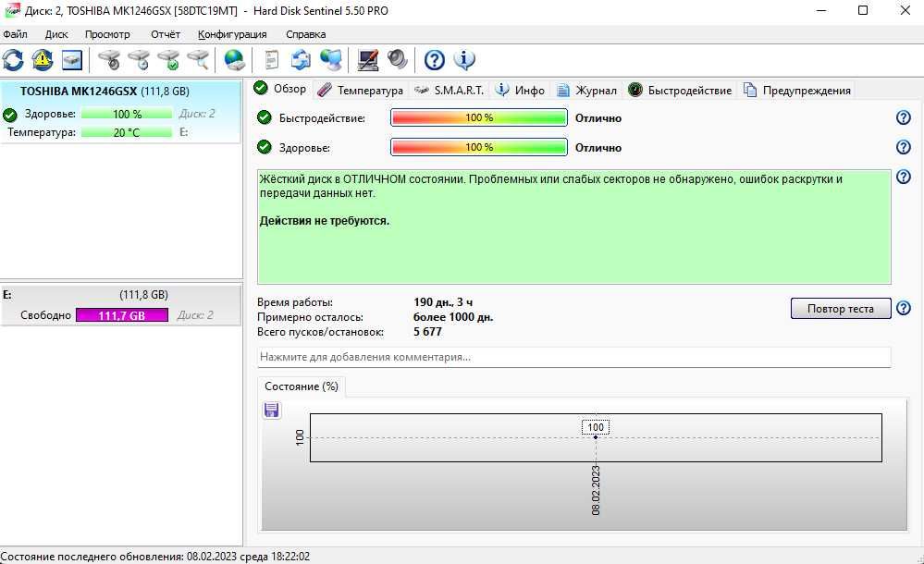The image size is (924, 564).
Task: Open the Файл menu
Action: click(x=16, y=34)
